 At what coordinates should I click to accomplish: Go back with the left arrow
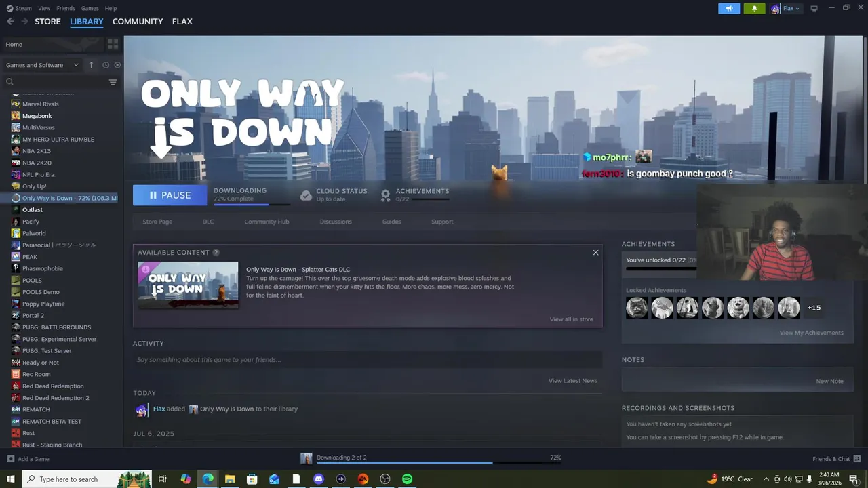(x=10, y=22)
